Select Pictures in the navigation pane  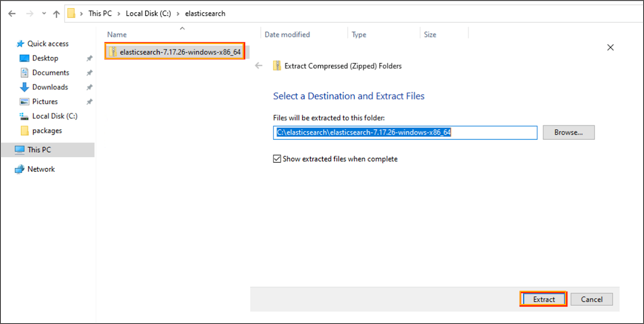pyautogui.click(x=45, y=101)
